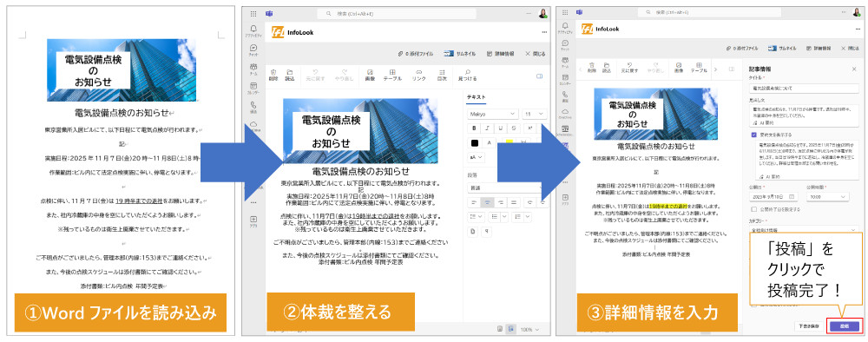Open 詳細情報 in middle window header bar
Screen dimensions: 868x342
(501, 54)
